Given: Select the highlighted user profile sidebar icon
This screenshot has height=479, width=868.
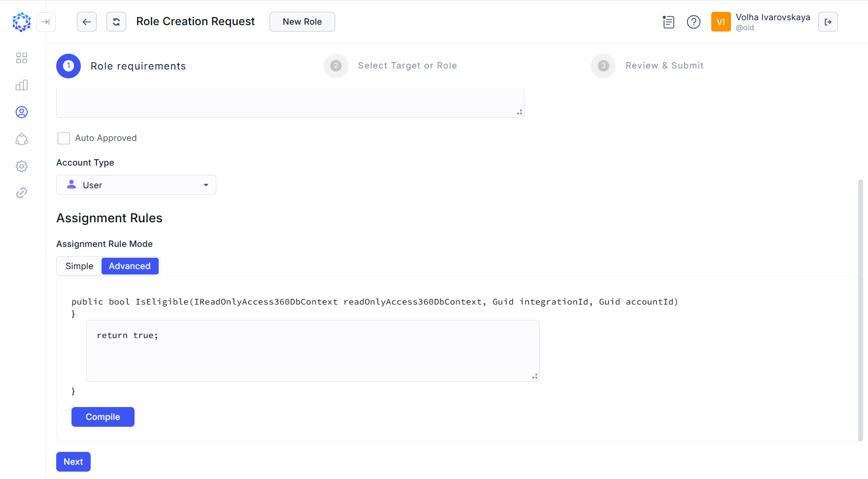Looking at the screenshot, I should pyautogui.click(x=22, y=112).
